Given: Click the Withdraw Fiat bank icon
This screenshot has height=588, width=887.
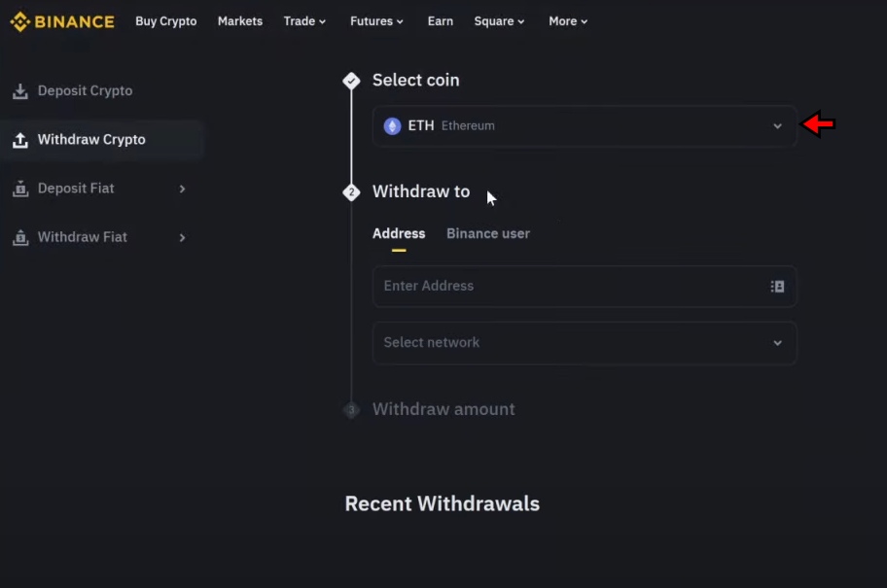Looking at the screenshot, I should tap(20, 237).
